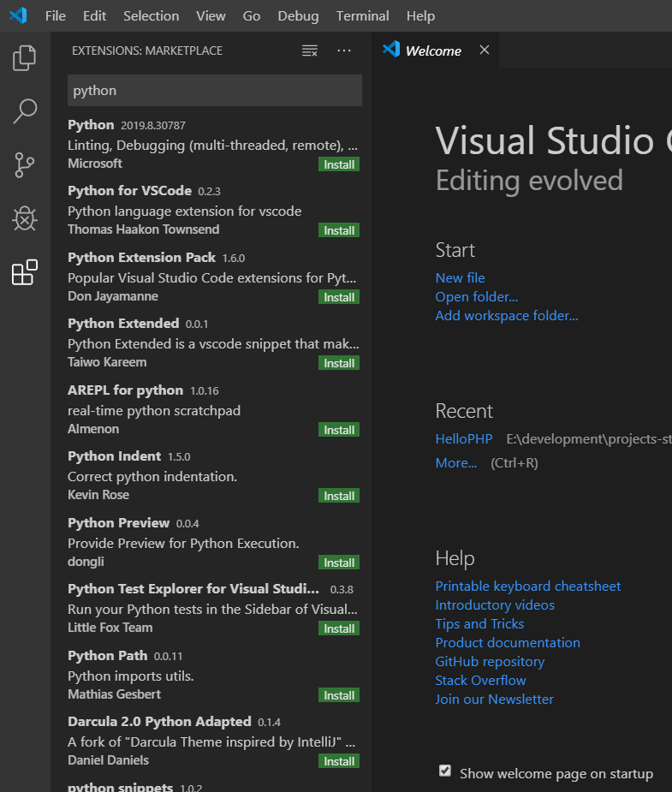Viewport: 672px width, 792px height.
Task: Open the Source Control view
Action: pos(24,165)
